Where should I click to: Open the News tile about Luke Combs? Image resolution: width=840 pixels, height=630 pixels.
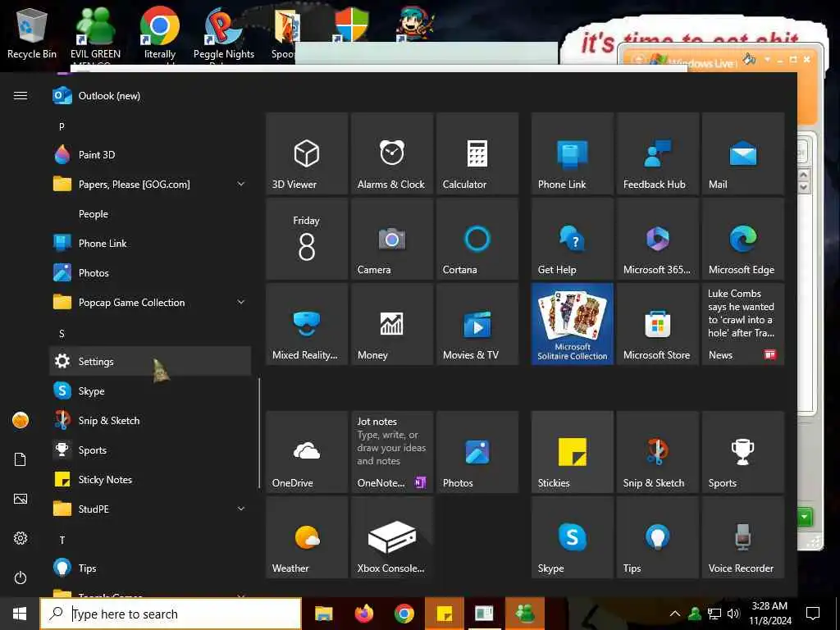[743, 324]
